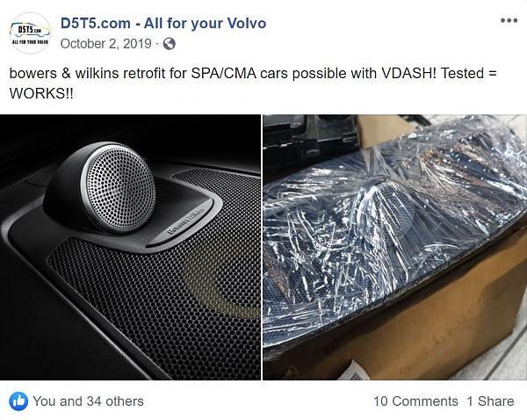The width and height of the screenshot is (527, 420).
Task: View the 1 Share list
Action: tap(490, 402)
